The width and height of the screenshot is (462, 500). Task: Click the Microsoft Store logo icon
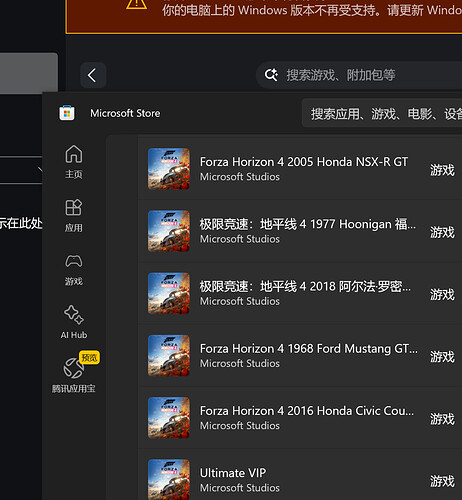tap(67, 113)
